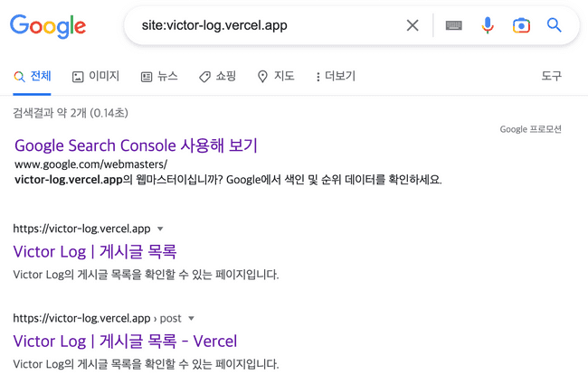The height and width of the screenshot is (384, 588).
Task: Expand the 더보기 more menu
Action: [x=335, y=77]
